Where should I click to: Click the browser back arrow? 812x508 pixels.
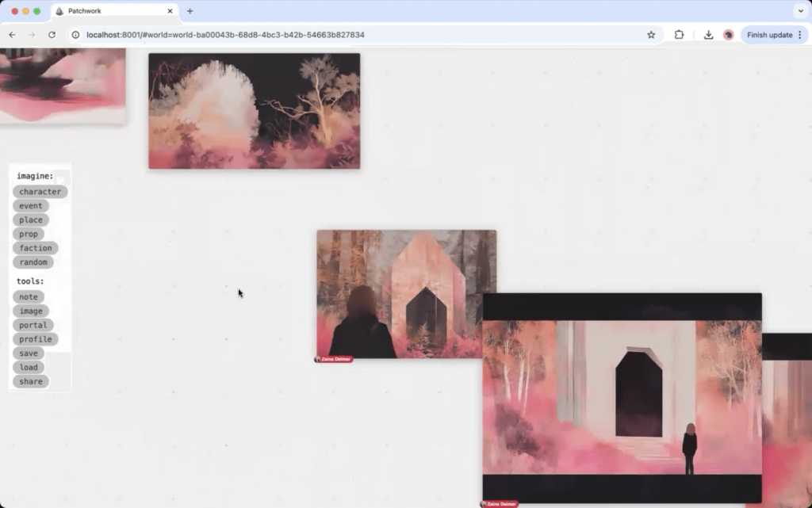coord(12,35)
